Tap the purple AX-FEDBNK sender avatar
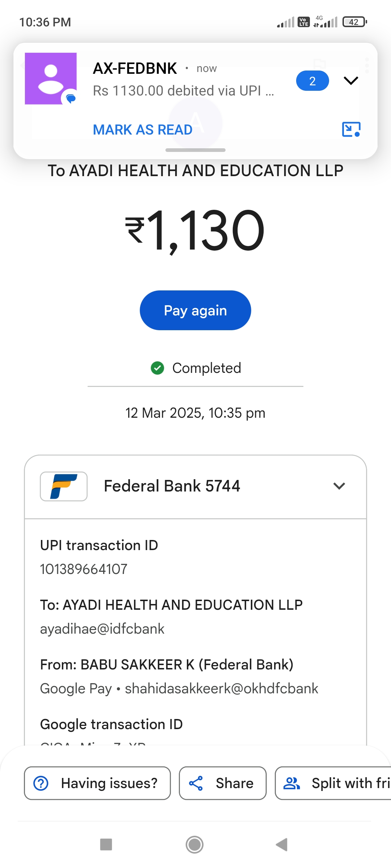This screenshot has width=391, height=868. point(51,78)
